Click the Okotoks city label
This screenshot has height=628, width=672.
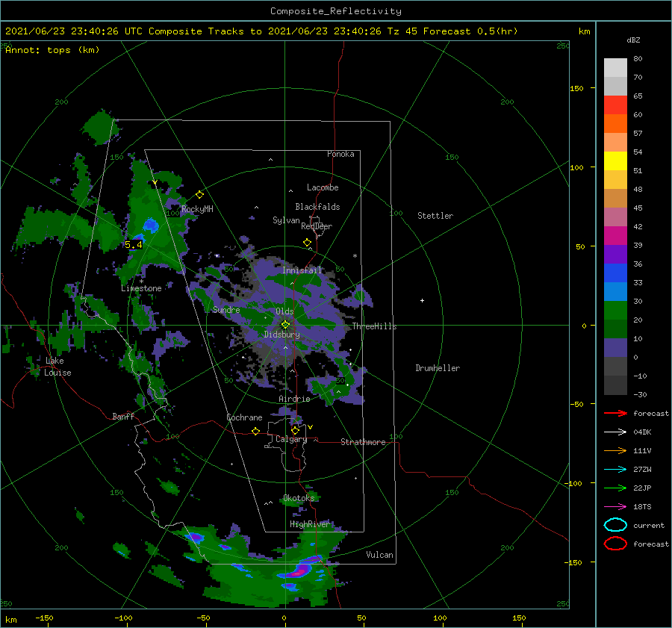point(299,497)
